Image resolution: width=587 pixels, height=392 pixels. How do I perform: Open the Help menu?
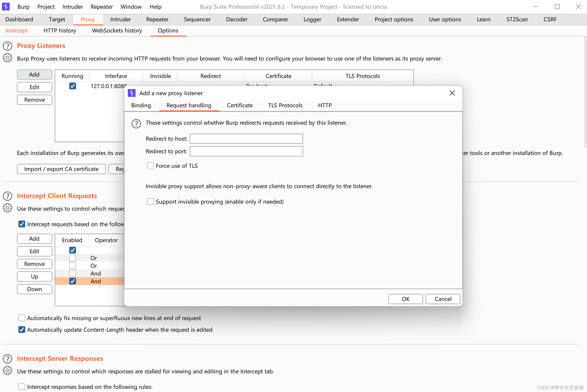(x=155, y=7)
